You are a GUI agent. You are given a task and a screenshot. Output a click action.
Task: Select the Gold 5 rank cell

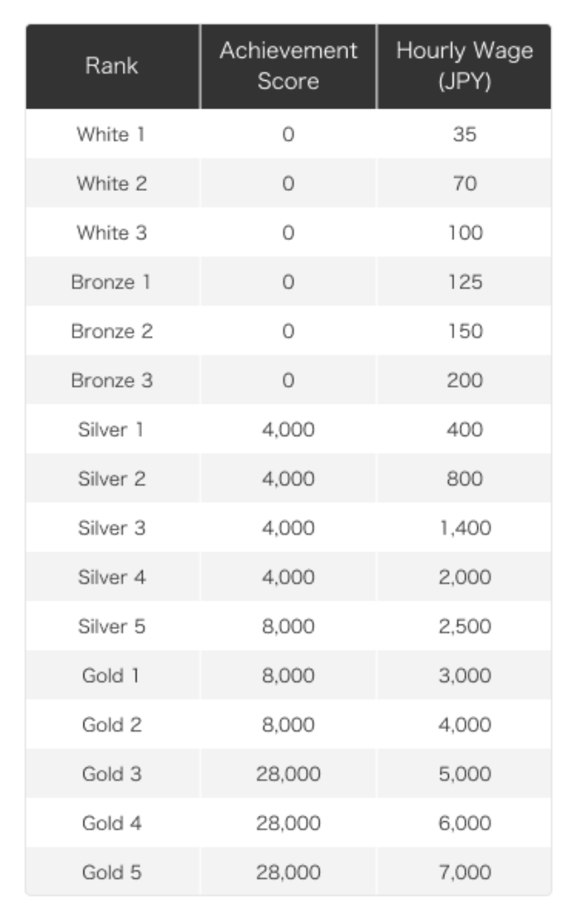tap(111, 872)
